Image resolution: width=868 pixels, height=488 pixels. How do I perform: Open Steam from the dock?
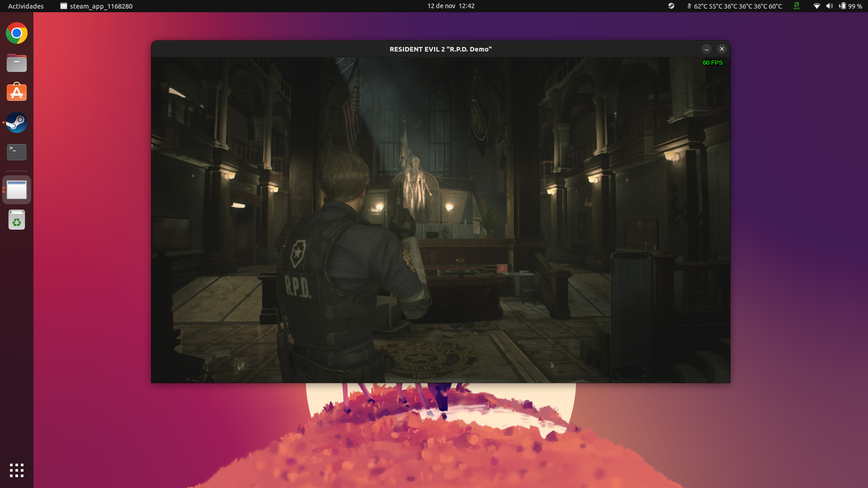tap(17, 122)
